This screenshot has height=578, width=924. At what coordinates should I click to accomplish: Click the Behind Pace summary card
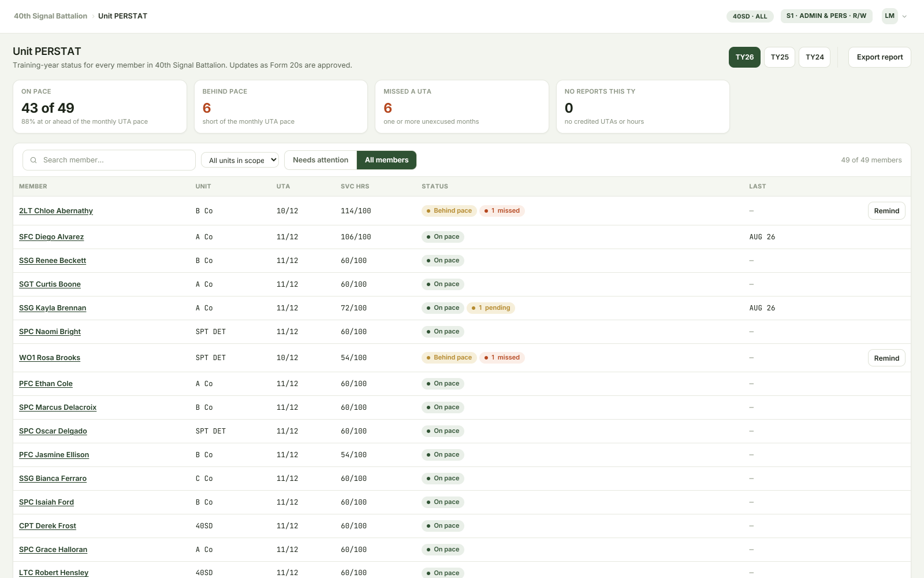coord(281,107)
